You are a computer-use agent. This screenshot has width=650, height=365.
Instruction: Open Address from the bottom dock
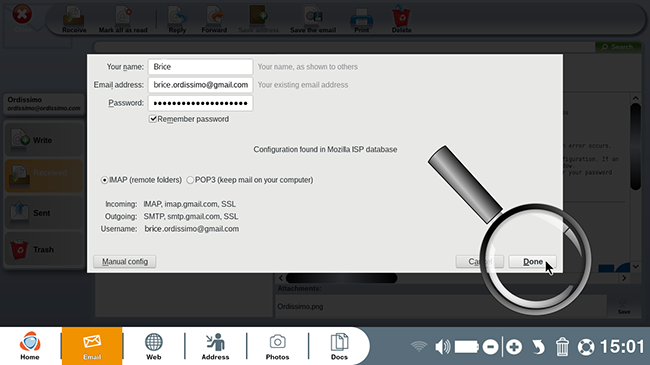[215, 346]
